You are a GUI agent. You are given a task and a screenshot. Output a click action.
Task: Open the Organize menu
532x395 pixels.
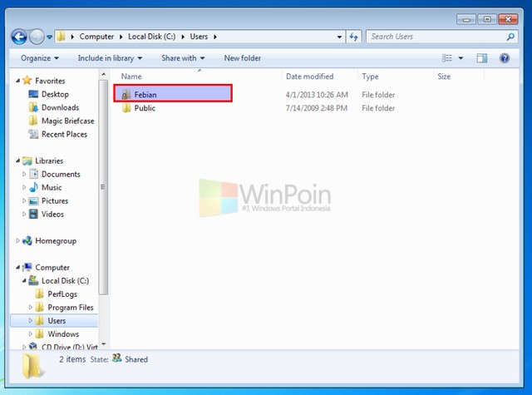pos(40,58)
